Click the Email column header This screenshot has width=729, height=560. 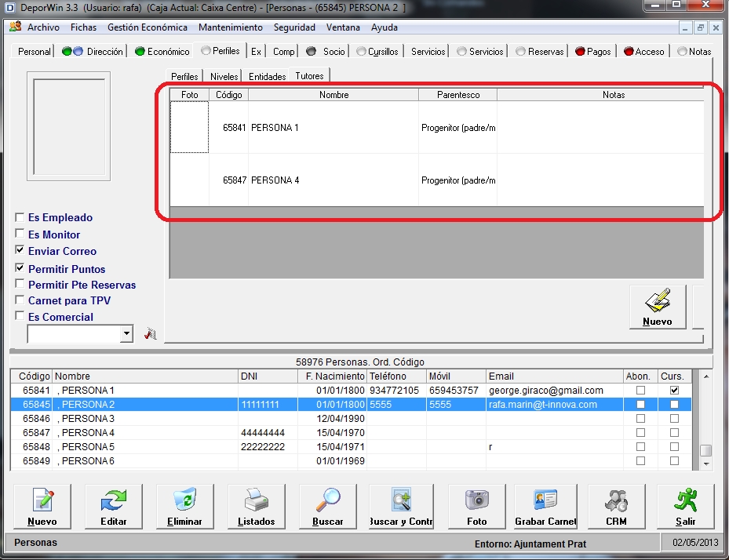click(x=555, y=376)
